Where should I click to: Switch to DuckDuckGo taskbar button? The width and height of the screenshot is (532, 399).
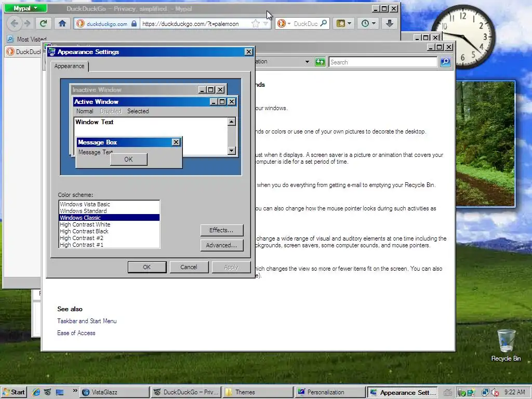(x=187, y=392)
